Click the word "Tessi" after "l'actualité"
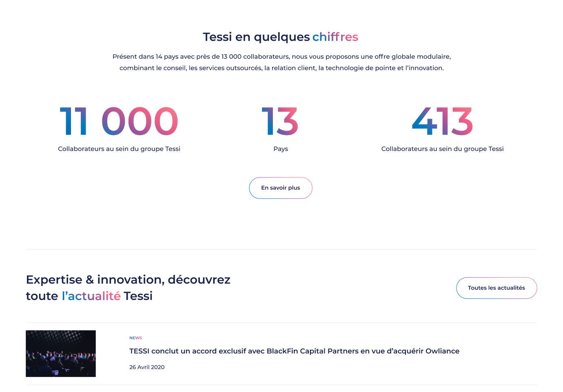Screen dimensions: 563x392 point(138,296)
